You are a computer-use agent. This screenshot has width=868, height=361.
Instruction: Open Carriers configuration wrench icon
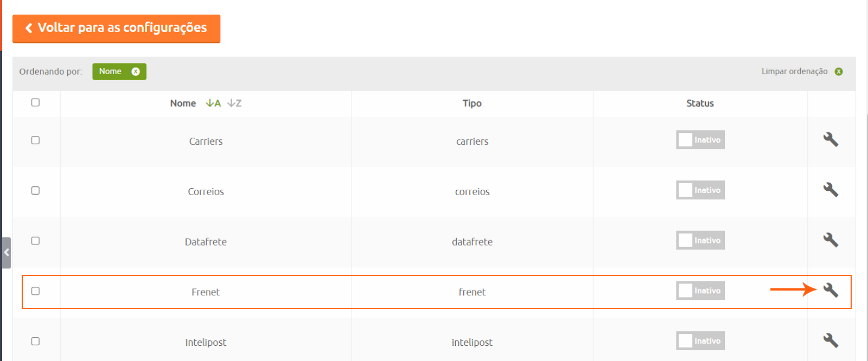click(x=831, y=140)
